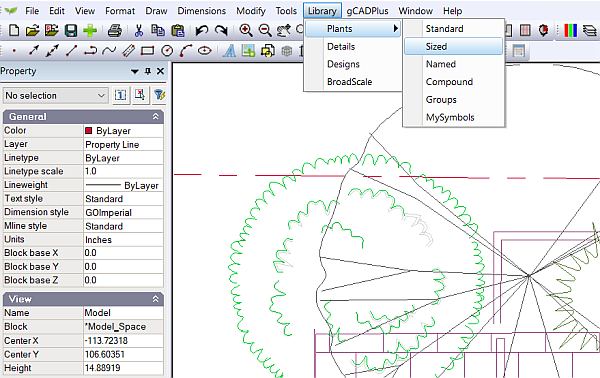Open the gCADPlus menu
Screen dimensions: 600x378
[x=367, y=11]
